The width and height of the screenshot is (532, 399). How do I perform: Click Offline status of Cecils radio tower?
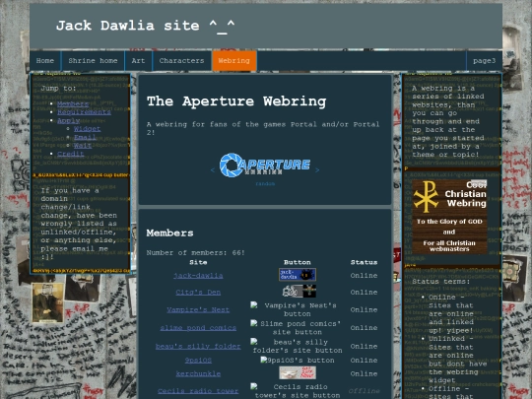click(x=365, y=391)
